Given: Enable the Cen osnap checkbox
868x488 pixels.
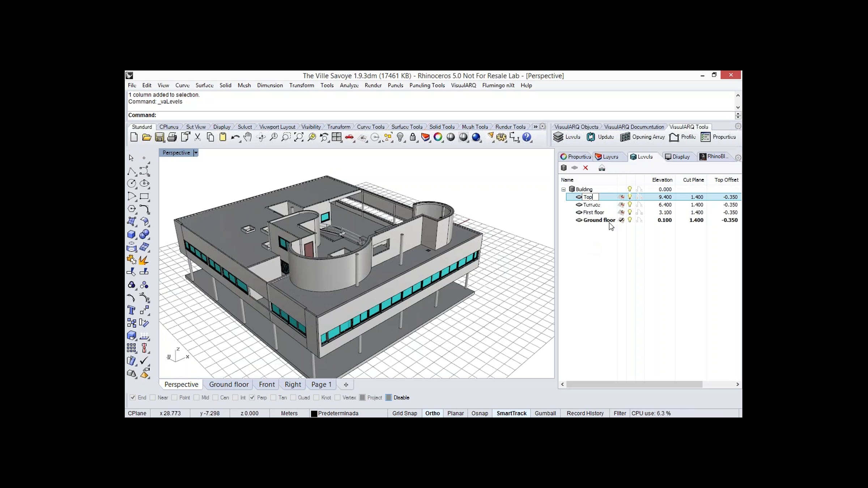Looking at the screenshot, I should 216,398.
